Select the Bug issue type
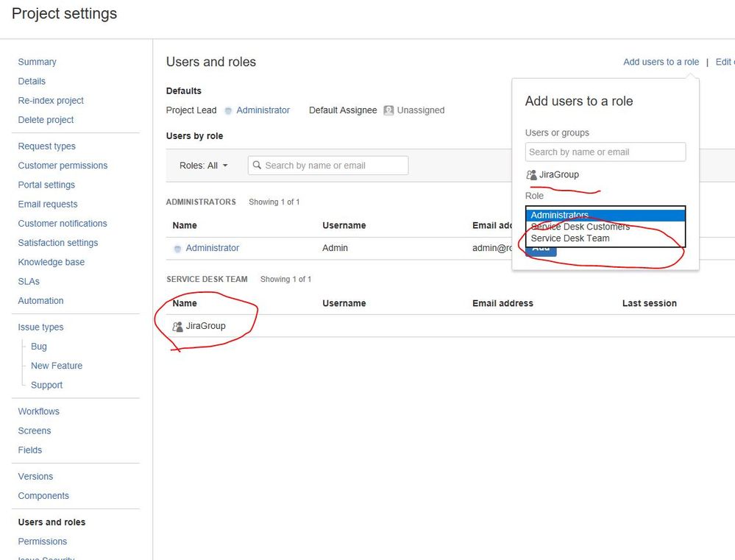The width and height of the screenshot is (735, 560). (39, 346)
